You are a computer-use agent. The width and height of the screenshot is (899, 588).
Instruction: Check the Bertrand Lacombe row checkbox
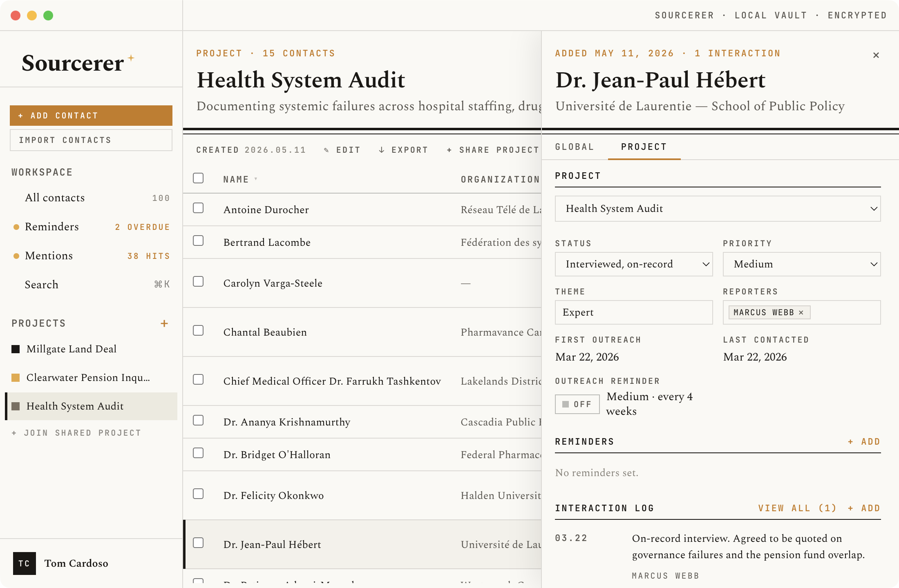198,241
